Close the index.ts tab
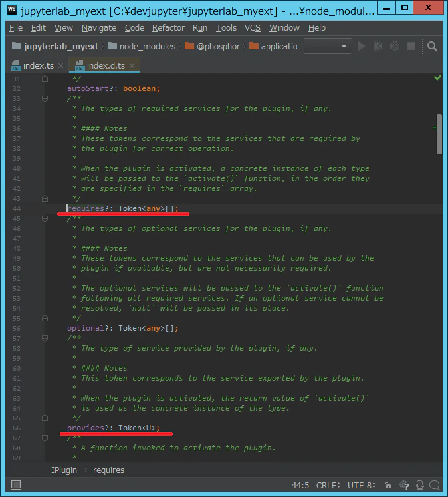 60,66
